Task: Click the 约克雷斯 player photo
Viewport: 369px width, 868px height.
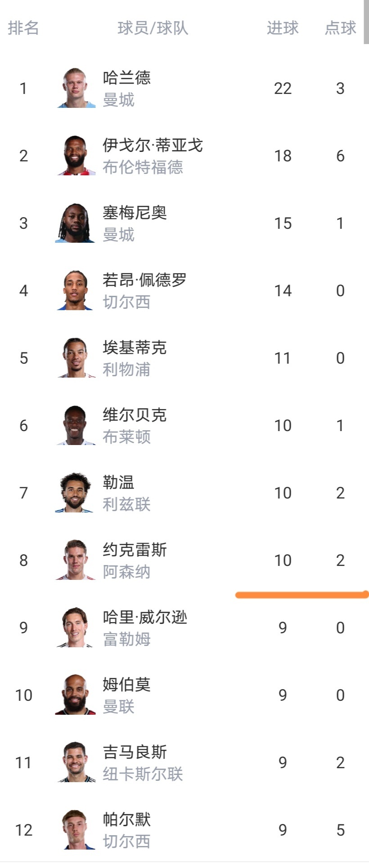Action: (76, 560)
